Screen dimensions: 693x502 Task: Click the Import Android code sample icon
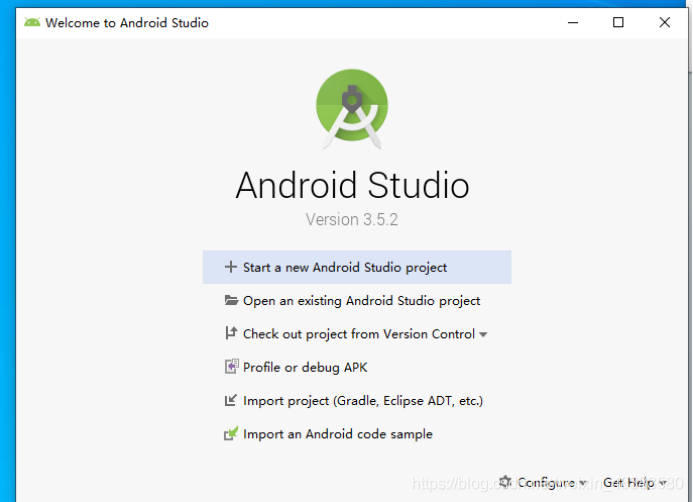tap(231, 434)
